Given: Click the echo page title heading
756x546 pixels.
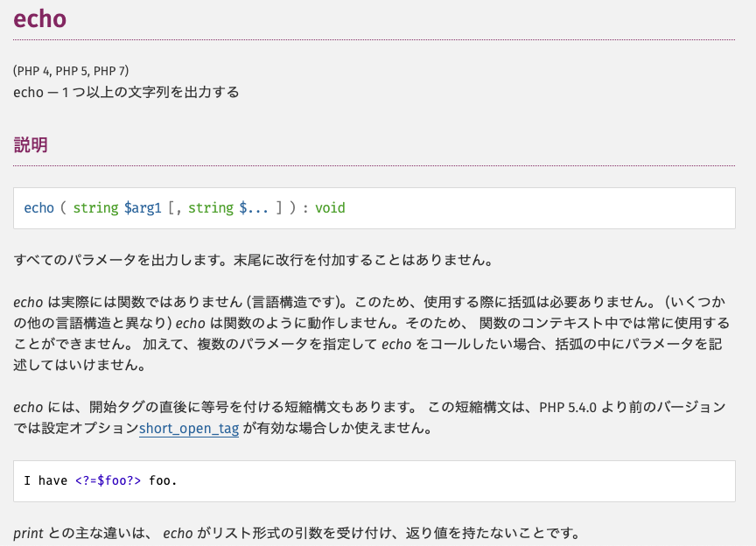Looking at the screenshot, I should tap(39, 18).
